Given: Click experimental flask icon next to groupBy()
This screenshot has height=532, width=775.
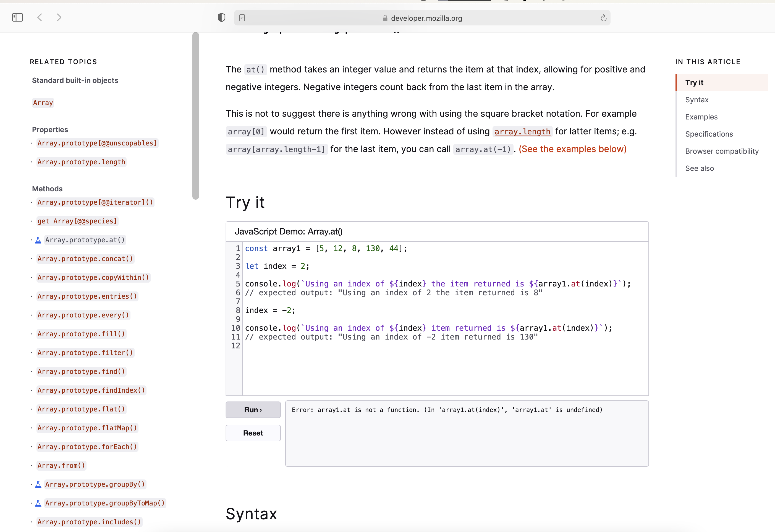Looking at the screenshot, I should [x=38, y=484].
